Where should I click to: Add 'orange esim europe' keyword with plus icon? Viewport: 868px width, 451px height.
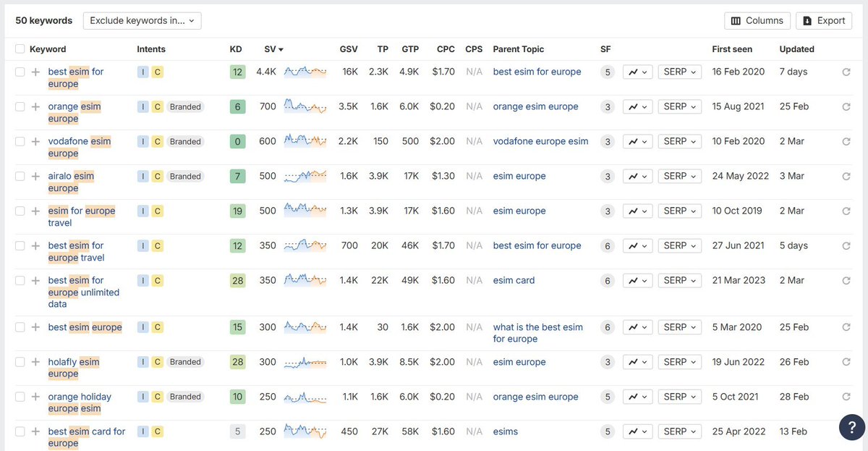tap(35, 106)
